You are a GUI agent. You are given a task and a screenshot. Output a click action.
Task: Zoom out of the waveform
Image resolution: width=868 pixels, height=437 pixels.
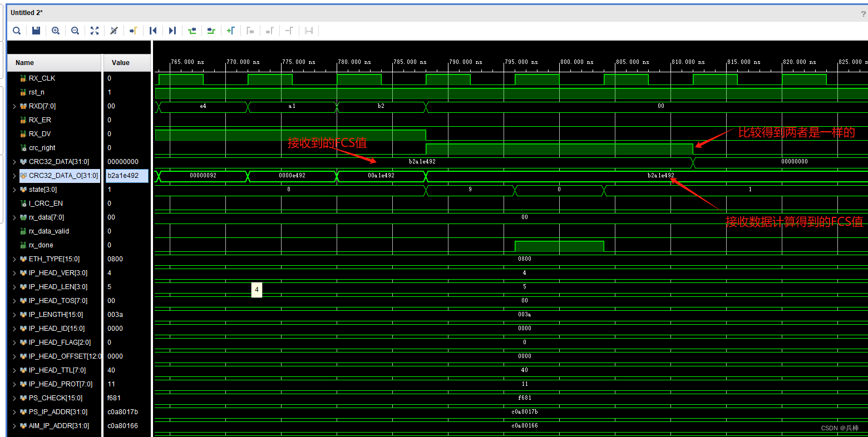pos(75,31)
